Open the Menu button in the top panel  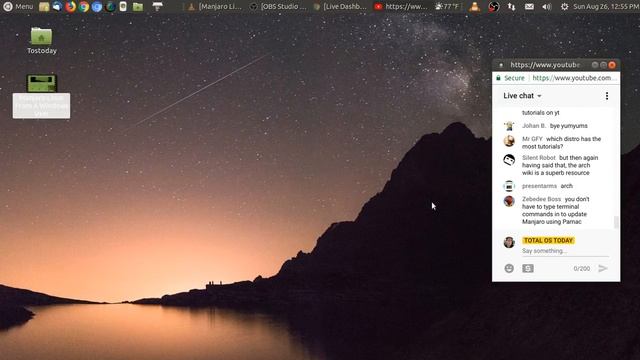pos(18,7)
